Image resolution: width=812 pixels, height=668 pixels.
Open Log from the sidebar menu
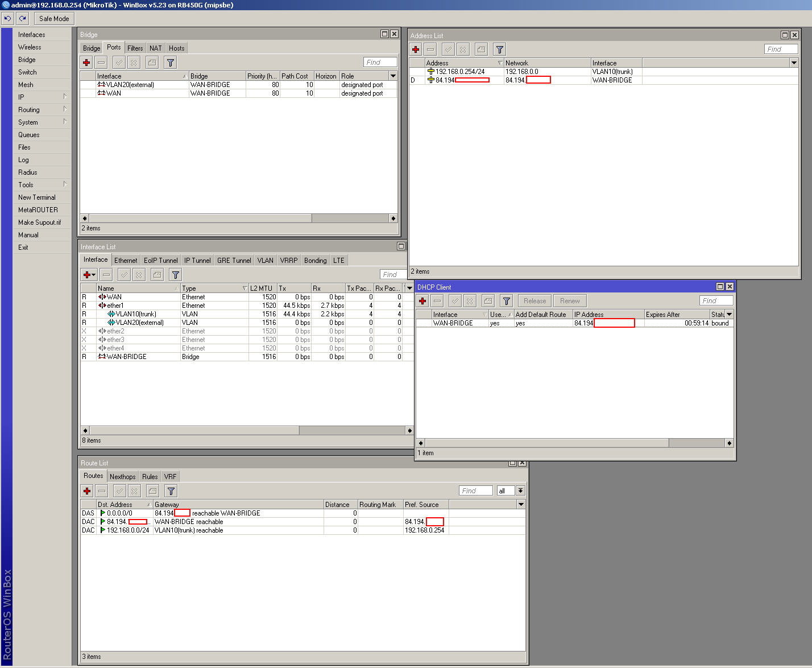(42, 160)
